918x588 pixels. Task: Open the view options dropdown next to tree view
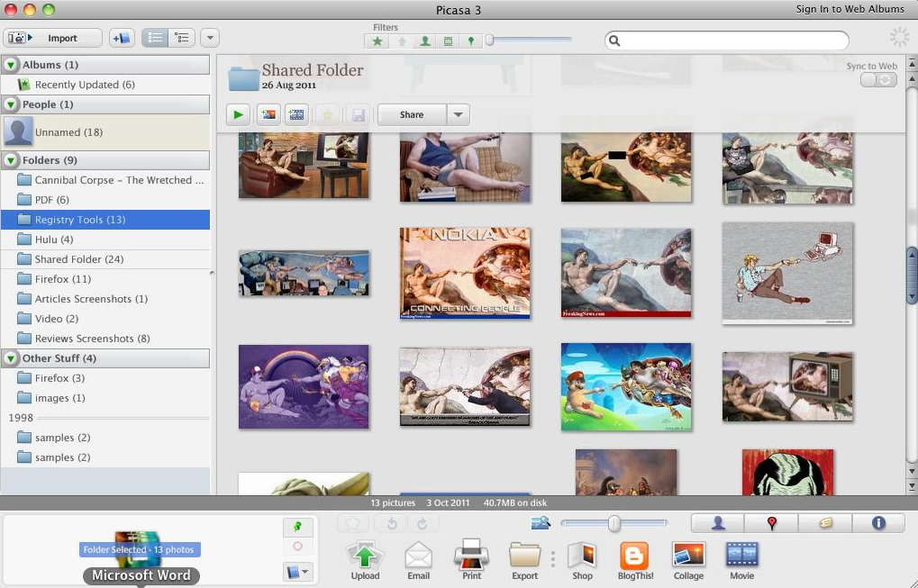[210, 38]
